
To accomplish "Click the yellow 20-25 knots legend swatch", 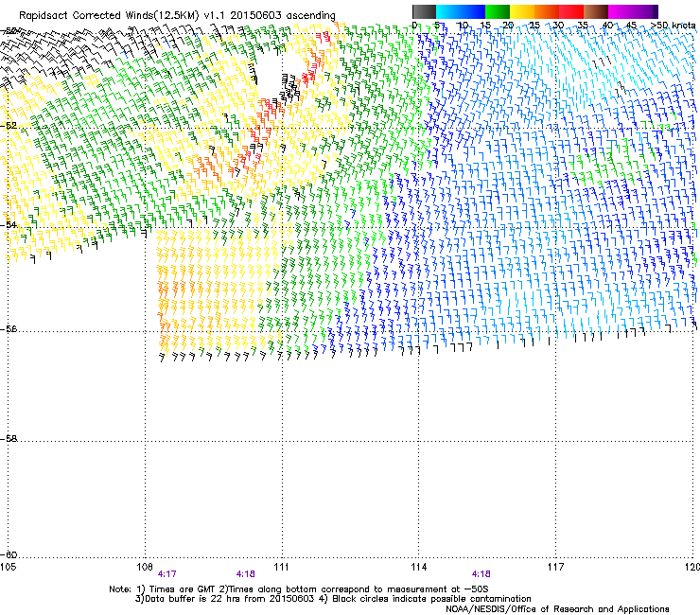I will (x=522, y=11).
